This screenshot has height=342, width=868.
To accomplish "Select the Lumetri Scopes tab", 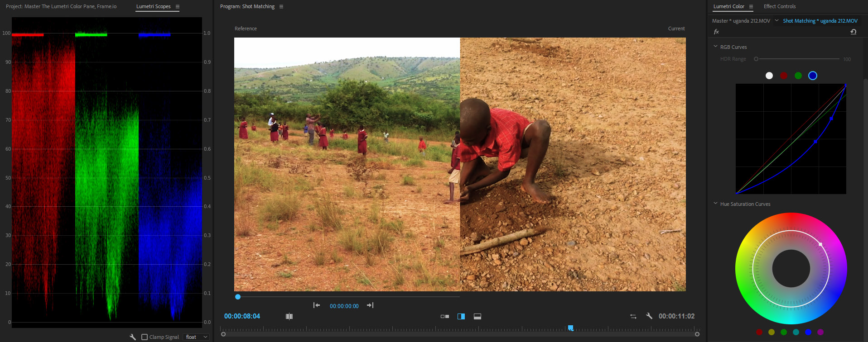I will pyautogui.click(x=154, y=6).
